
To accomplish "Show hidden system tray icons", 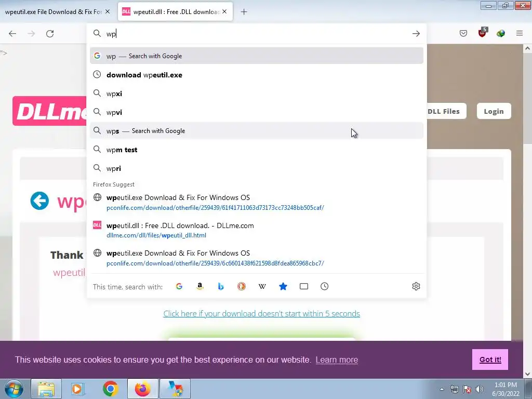I will coord(442,390).
